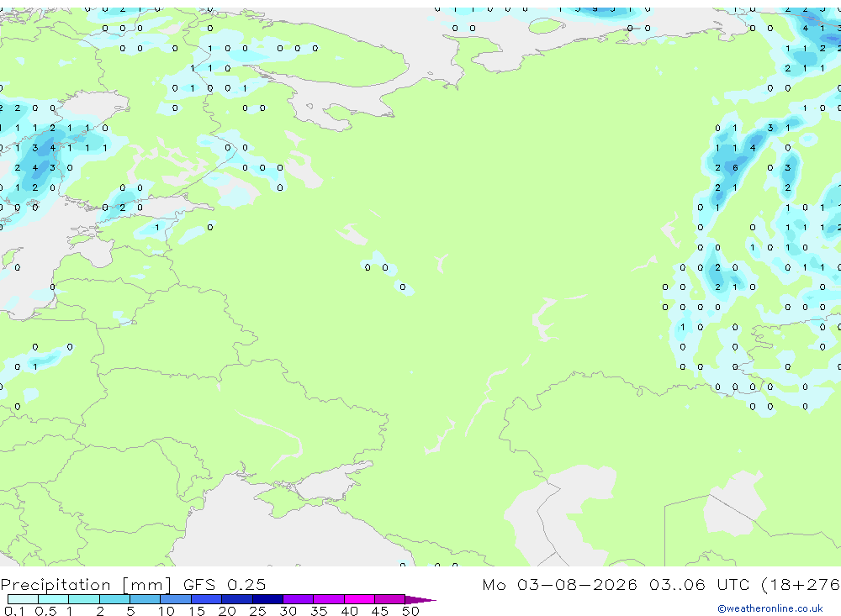Screen dimensions: 841x616
Task: Click the 35–40 mm legend swatch
Action: tap(328, 599)
